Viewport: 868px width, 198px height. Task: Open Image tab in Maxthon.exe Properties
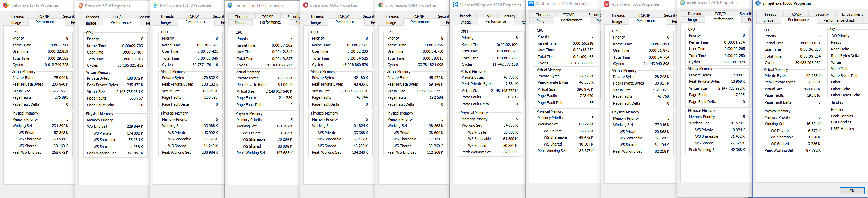click(x=541, y=21)
